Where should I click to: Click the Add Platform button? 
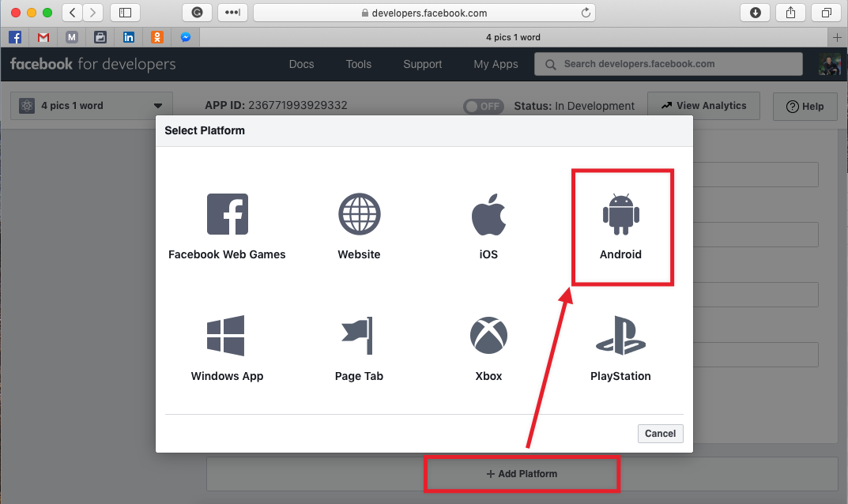pyautogui.click(x=522, y=474)
